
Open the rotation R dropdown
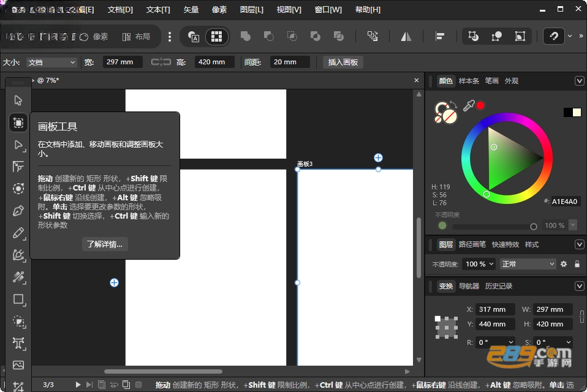510,342
